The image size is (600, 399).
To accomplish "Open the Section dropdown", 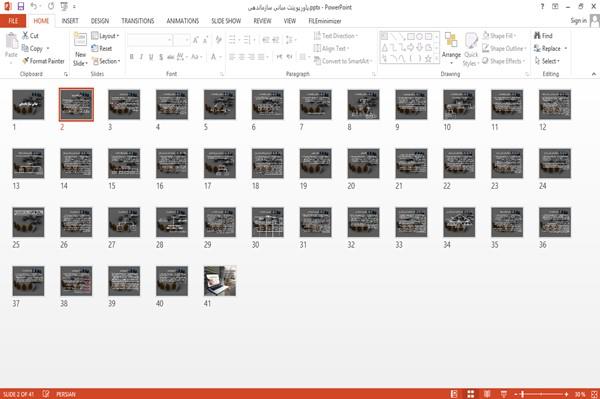I will coord(106,61).
